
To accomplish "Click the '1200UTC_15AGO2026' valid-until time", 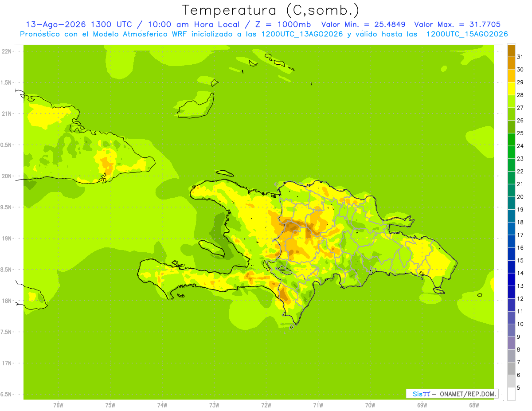I will (467, 34).
